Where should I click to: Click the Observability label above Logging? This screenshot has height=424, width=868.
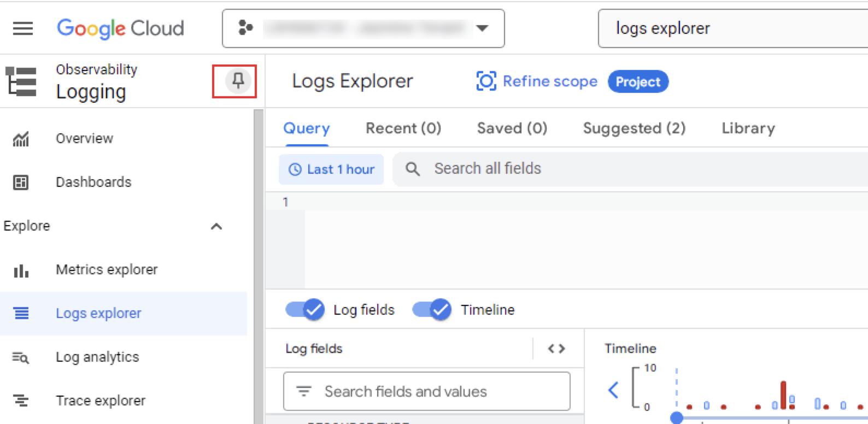[97, 69]
